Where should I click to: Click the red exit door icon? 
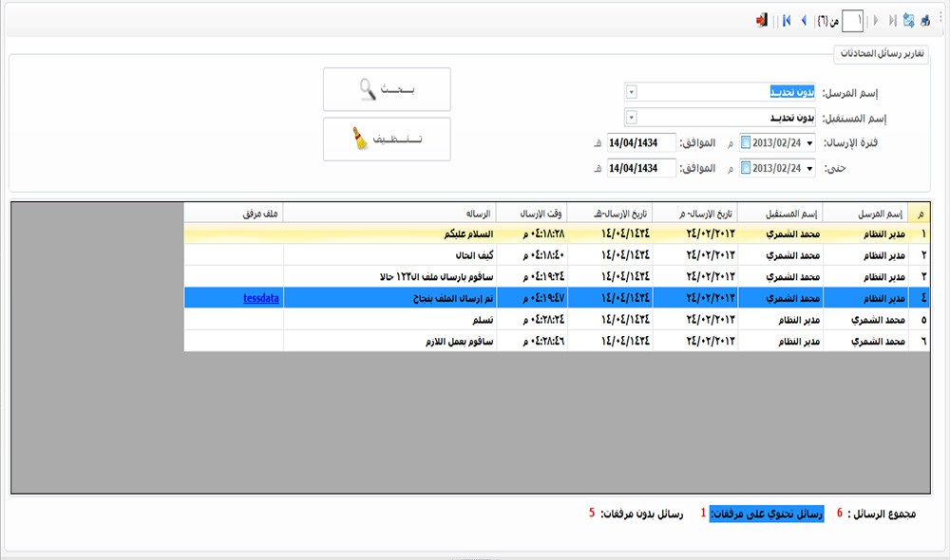[762, 20]
